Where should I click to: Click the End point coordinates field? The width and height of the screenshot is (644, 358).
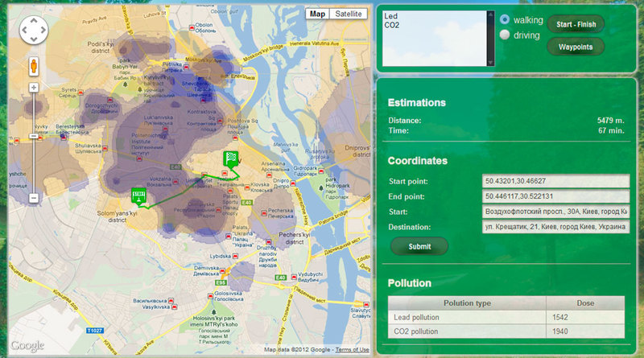[555, 196]
